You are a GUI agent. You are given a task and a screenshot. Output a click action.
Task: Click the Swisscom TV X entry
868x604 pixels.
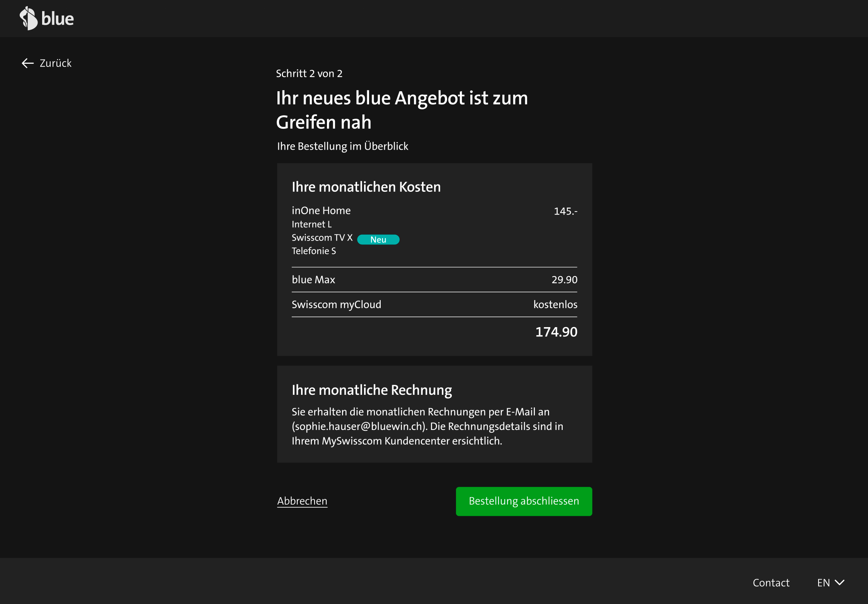[322, 237]
